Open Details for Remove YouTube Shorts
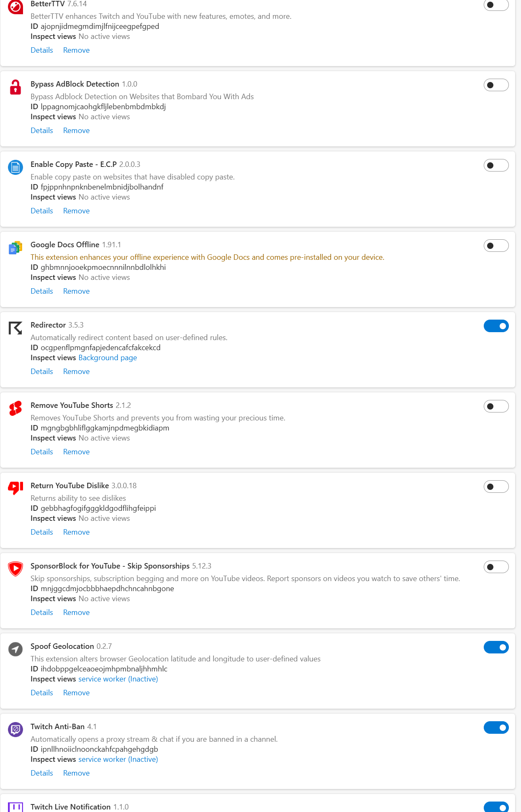This screenshot has height=812, width=521. coord(42,452)
